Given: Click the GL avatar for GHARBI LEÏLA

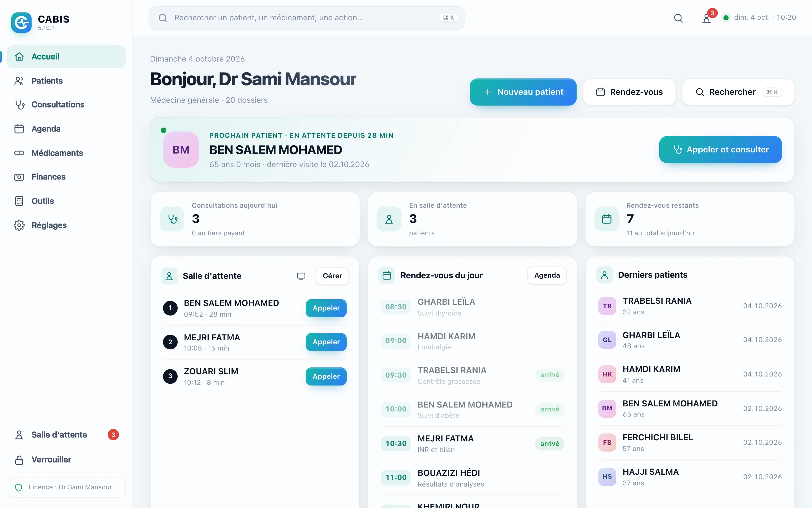Looking at the screenshot, I should click(x=607, y=340).
